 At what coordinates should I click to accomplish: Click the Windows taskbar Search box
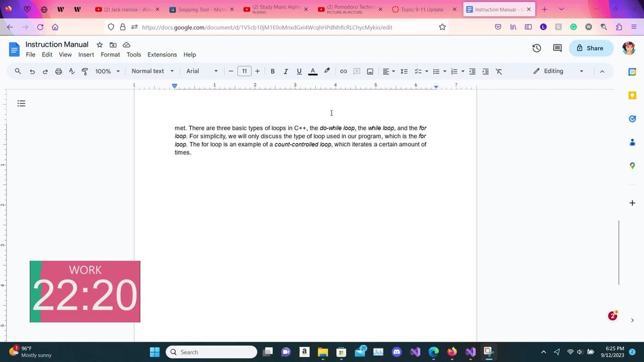[x=212, y=352]
